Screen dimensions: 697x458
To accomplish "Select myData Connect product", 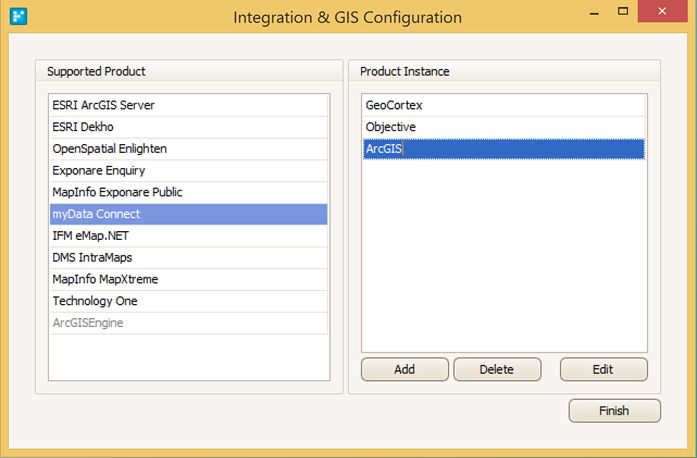I will click(x=188, y=214).
